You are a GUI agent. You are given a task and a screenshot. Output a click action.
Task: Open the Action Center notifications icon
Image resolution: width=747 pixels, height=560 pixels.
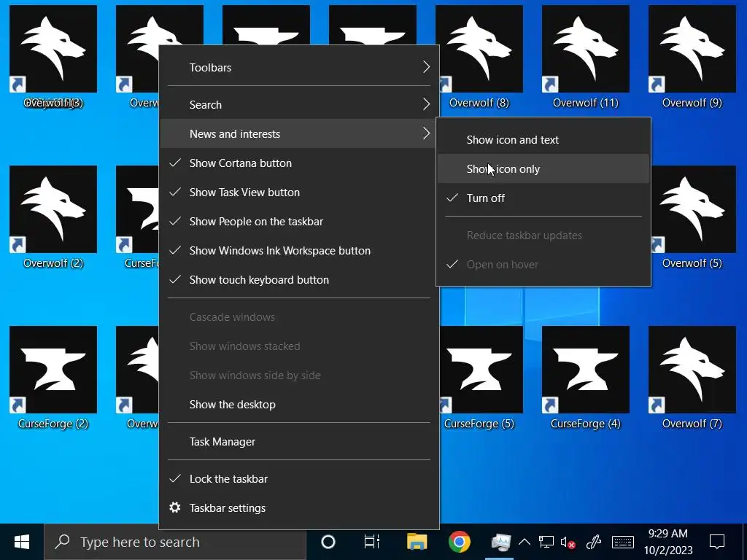[716, 542]
